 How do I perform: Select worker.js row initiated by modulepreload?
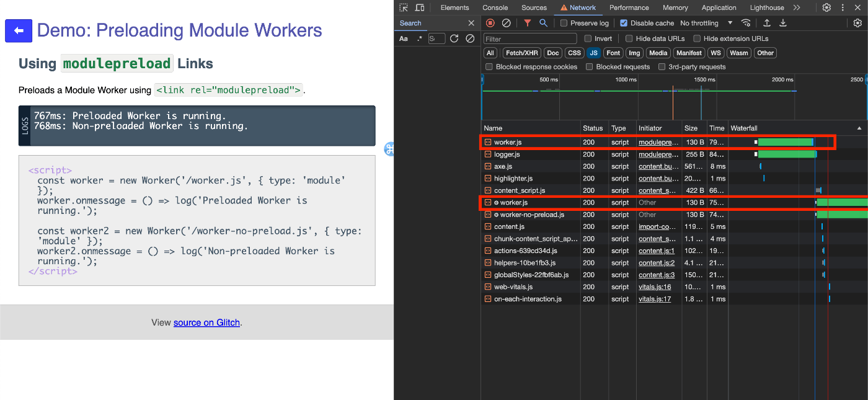click(674, 142)
